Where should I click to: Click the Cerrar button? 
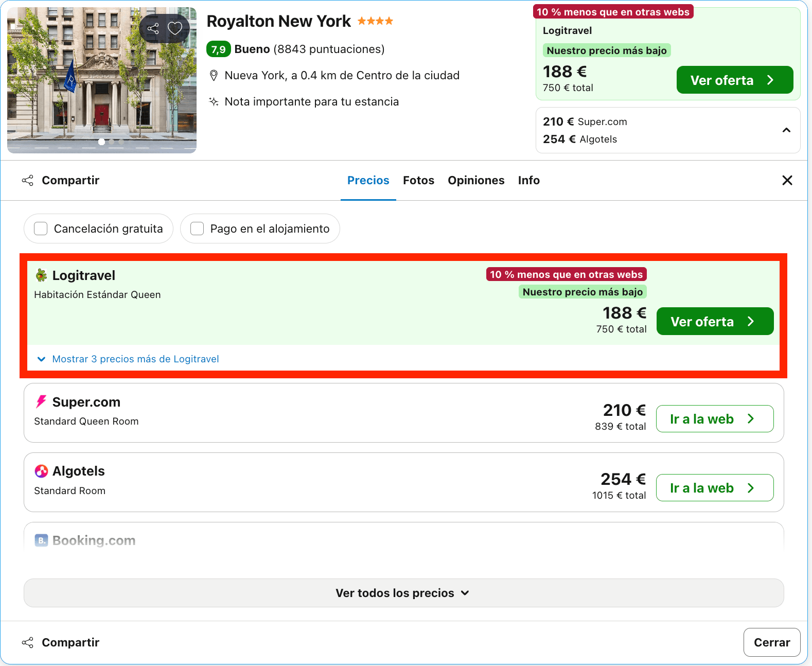[772, 642]
